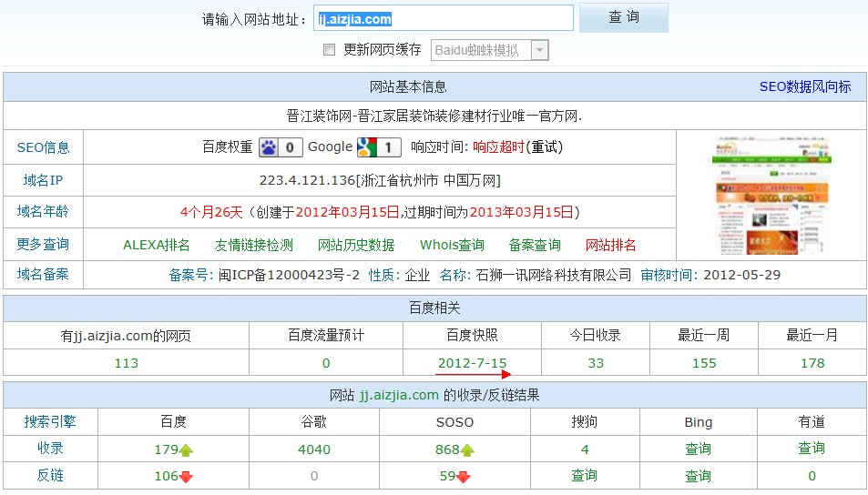Image resolution: width=868 pixels, height=495 pixels.
Task: Open the ALEXA排名 link
Action: point(157,245)
